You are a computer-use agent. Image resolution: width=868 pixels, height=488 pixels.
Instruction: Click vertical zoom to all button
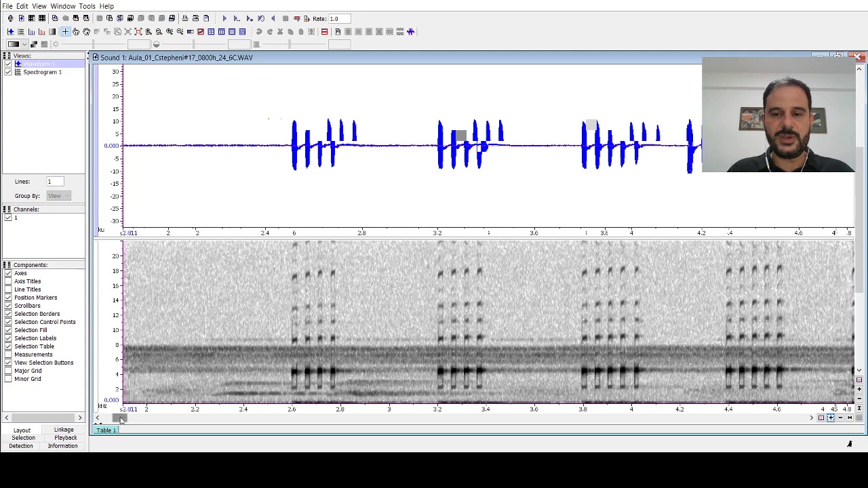pyautogui.click(x=859, y=408)
